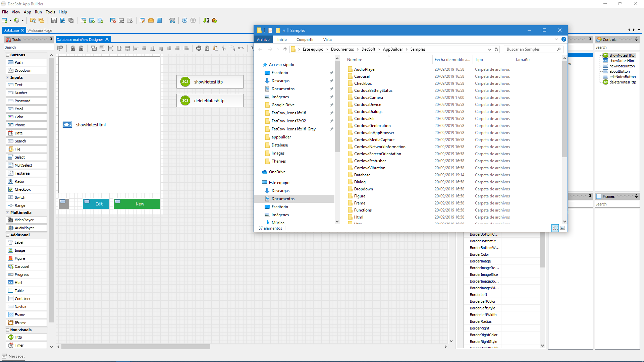Screen dimensions: 644x362
Task: Toggle the Switch control in sidebar
Action: (20, 197)
